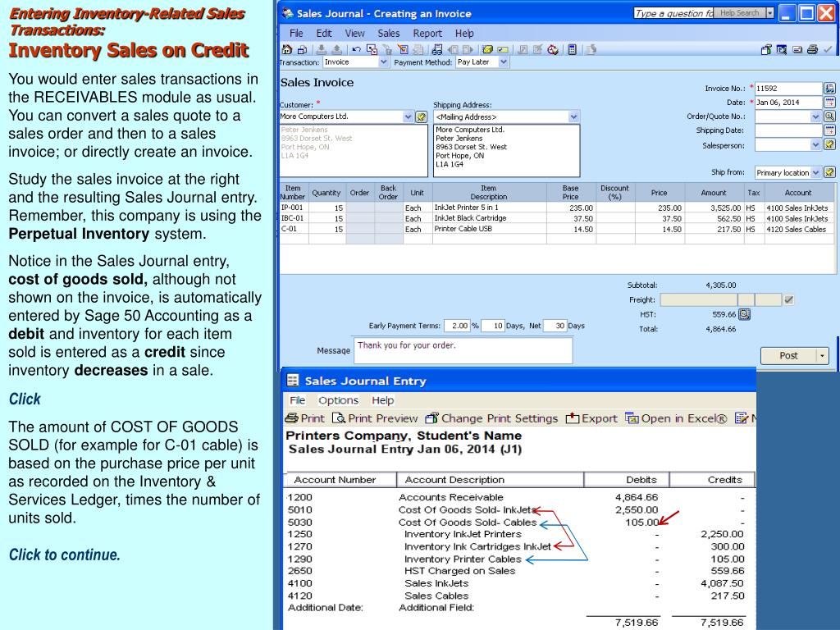Open the View menu

click(354, 33)
